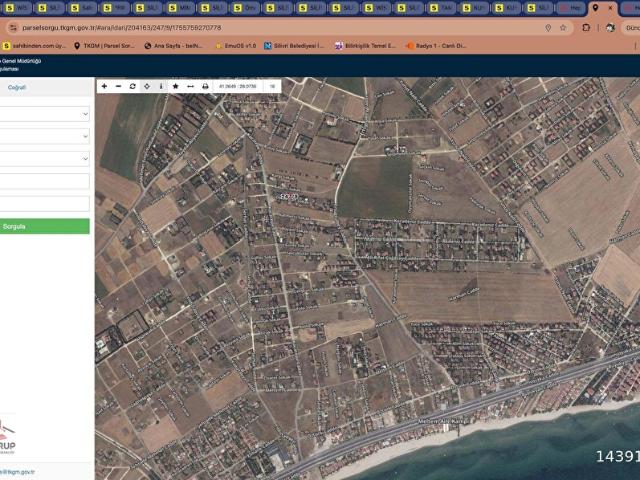Zoom in with the map plus icon
640x480 pixels.
104,86
